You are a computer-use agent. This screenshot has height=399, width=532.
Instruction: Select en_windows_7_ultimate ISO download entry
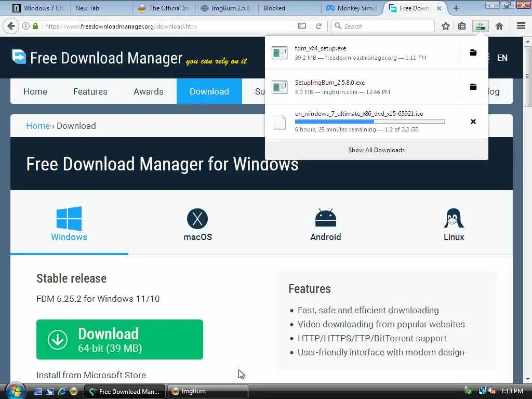(362, 122)
